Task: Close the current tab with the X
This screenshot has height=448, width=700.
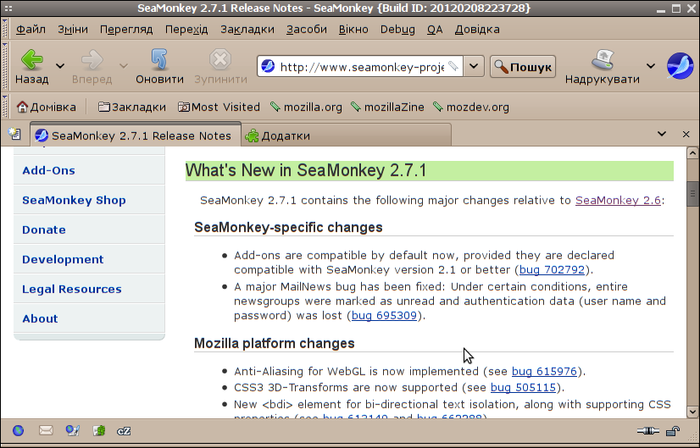Action: 686,134
